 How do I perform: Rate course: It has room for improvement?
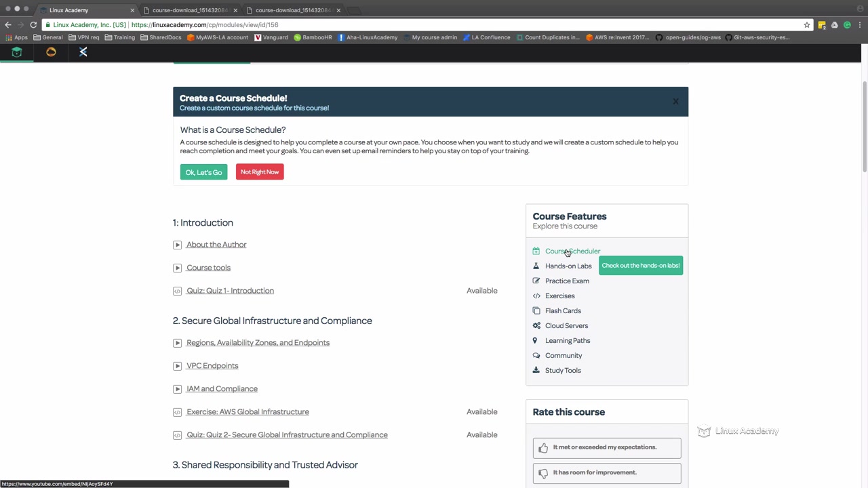tap(607, 473)
